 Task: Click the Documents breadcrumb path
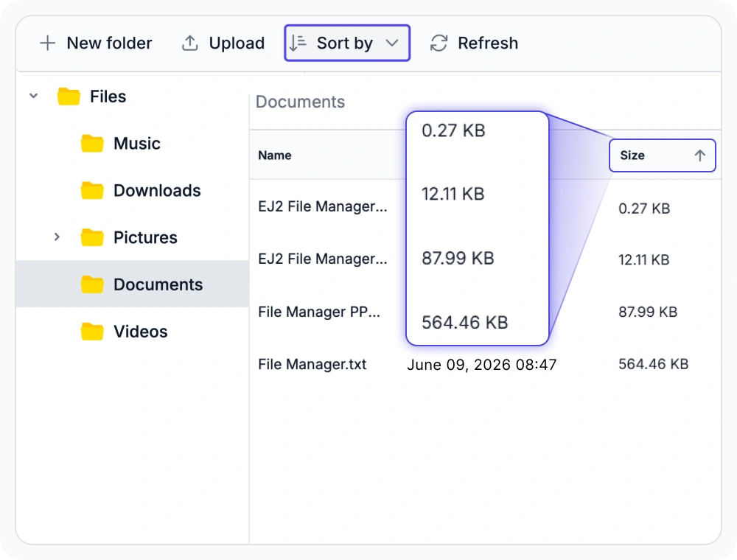(x=300, y=102)
